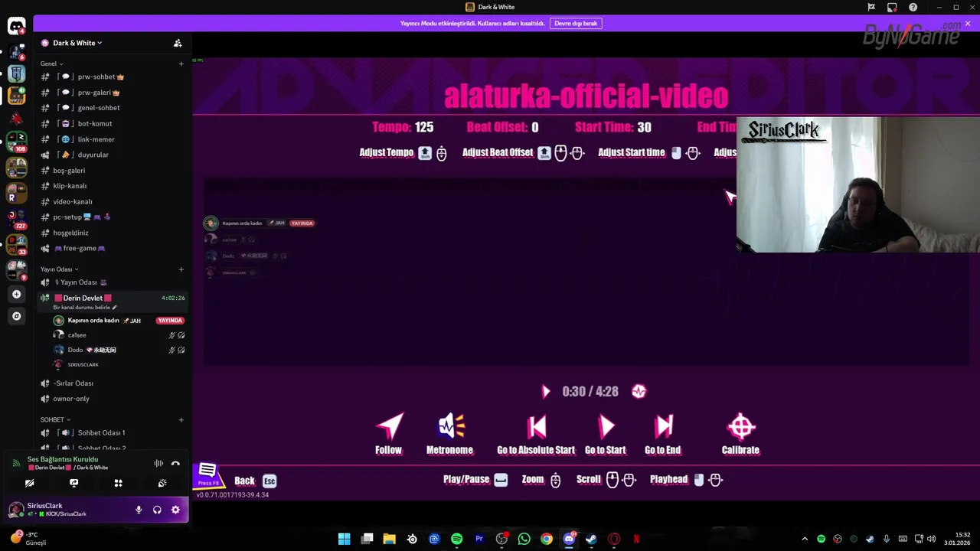The width and height of the screenshot is (980, 551).
Task: Click Ses Bağlantısı Kuruldu status text
Action: tap(63, 459)
